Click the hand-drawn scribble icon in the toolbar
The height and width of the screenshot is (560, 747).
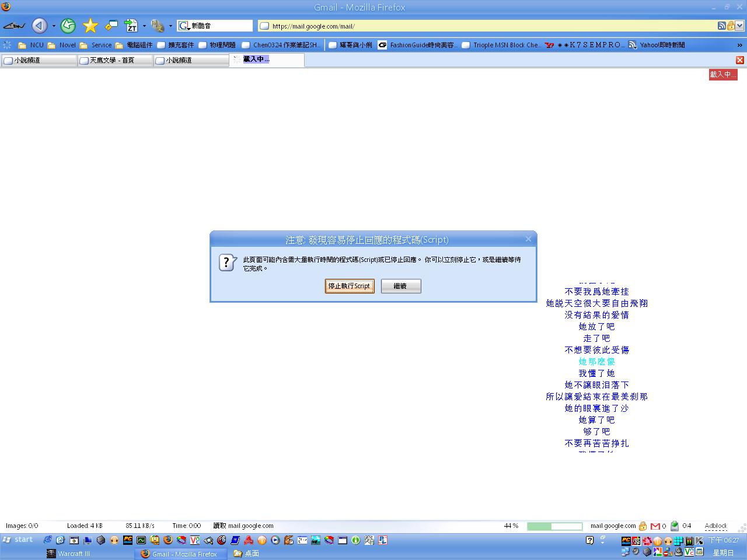[x=14, y=26]
